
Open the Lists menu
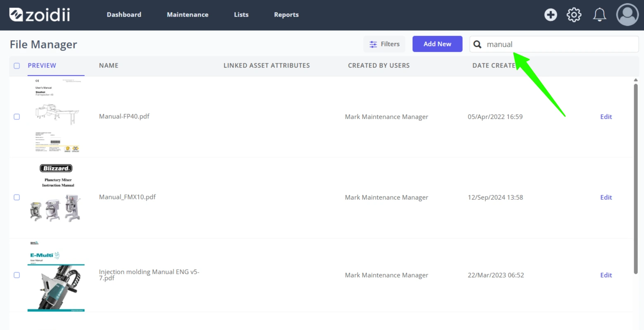(241, 14)
